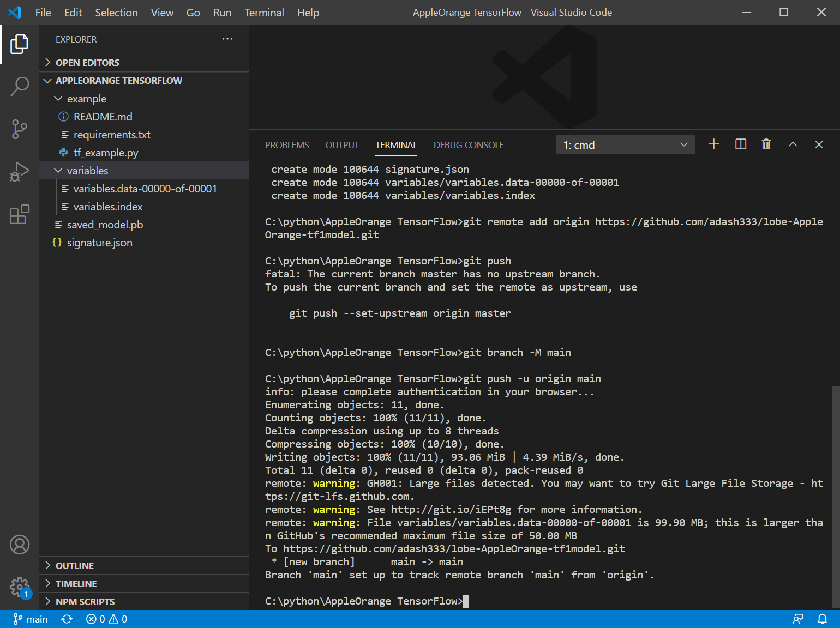Open README.md file

(x=144, y=117)
